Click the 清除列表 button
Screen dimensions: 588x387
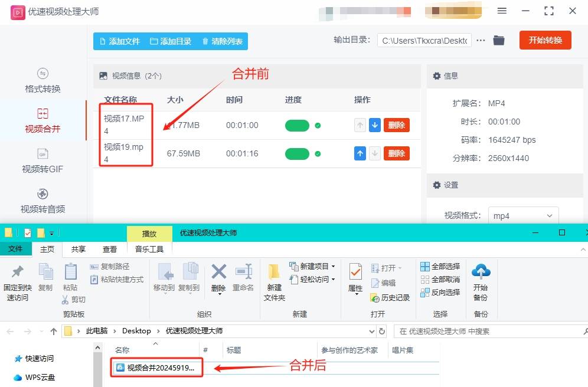224,41
